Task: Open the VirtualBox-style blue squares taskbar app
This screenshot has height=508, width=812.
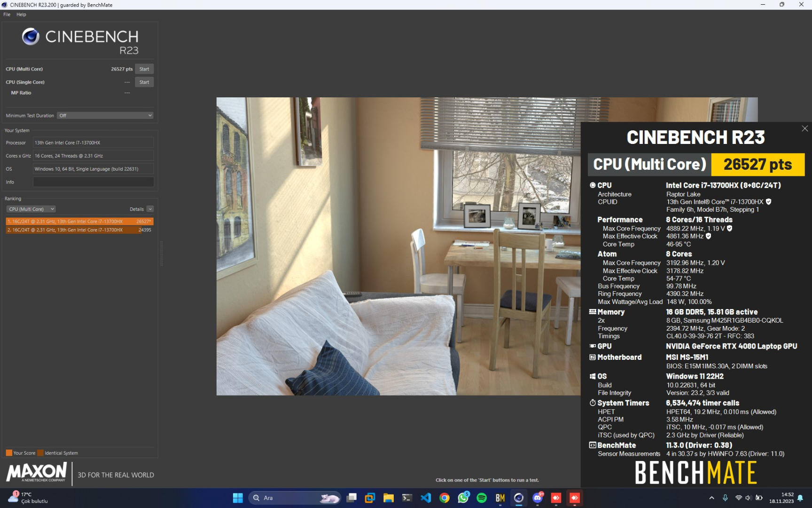Action: (370, 498)
